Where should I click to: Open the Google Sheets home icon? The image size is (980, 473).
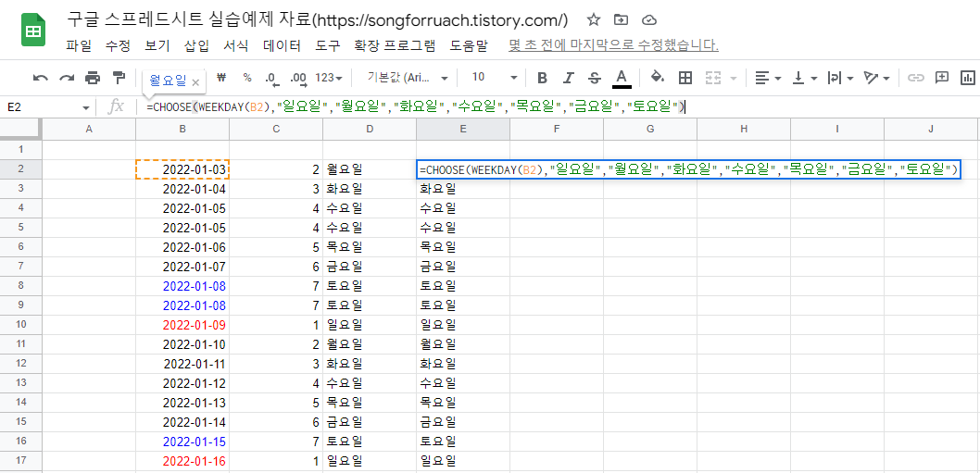click(x=31, y=31)
